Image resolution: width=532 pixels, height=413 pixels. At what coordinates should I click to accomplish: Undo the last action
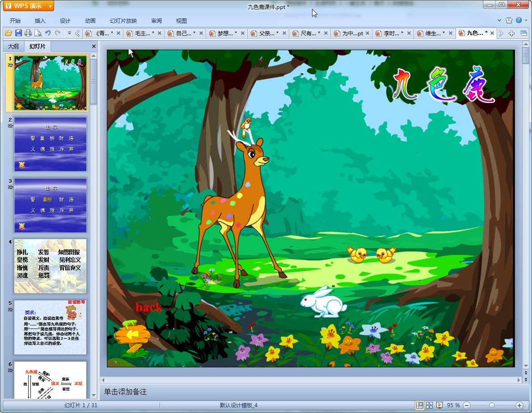coord(48,33)
